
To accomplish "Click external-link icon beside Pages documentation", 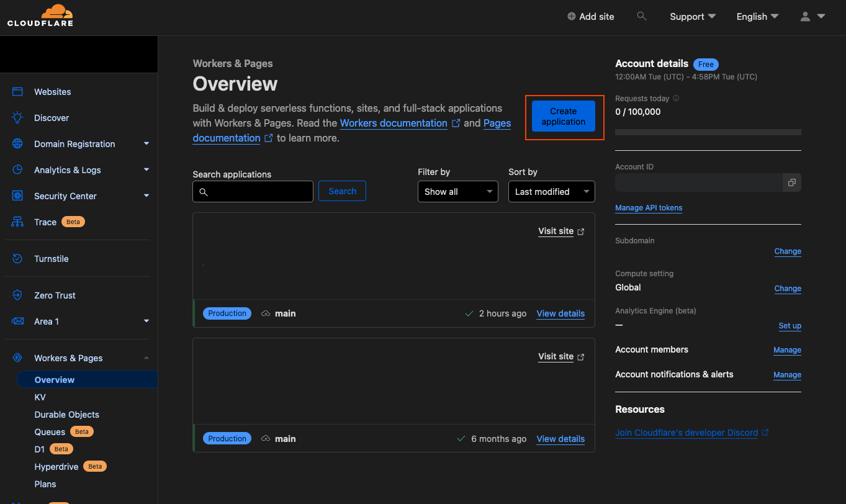I will [x=268, y=138].
